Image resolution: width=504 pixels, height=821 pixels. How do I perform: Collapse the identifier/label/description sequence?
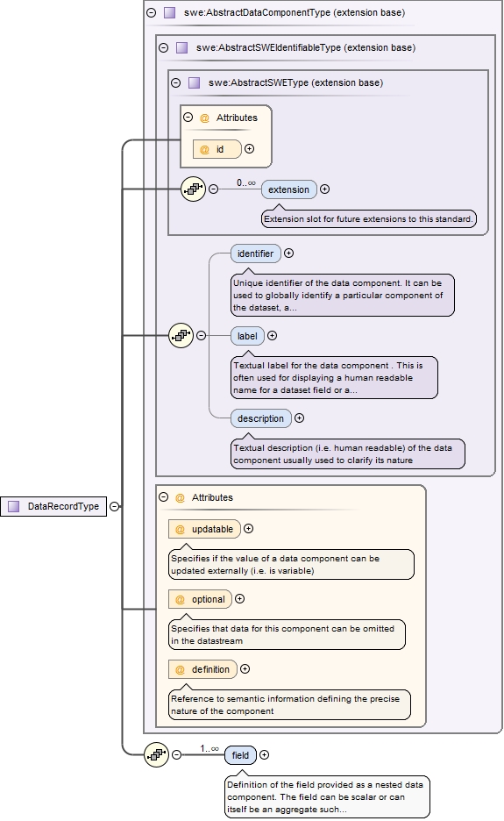pyautogui.click(x=201, y=336)
